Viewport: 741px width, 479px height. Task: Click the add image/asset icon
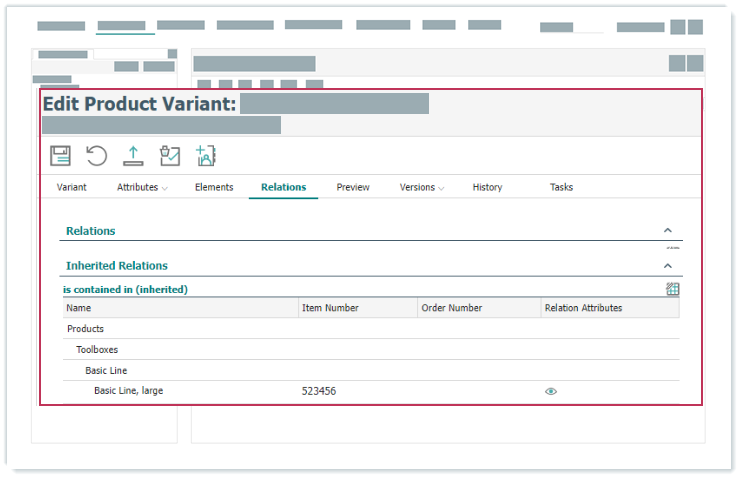206,155
